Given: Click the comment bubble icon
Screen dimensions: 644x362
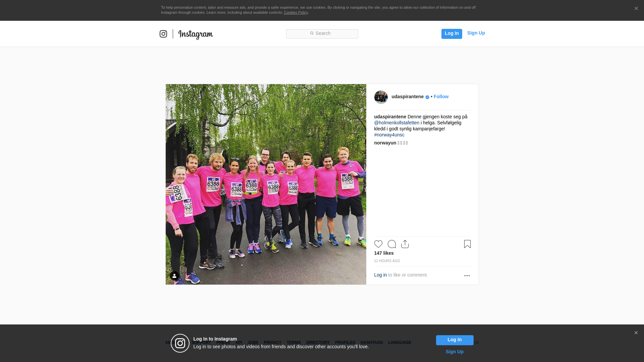Looking at the screenshot, I should (x=391, y=244).
